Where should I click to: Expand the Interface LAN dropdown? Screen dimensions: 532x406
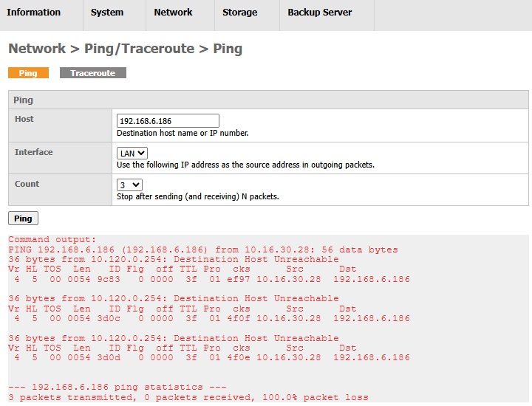pos(132,153)
